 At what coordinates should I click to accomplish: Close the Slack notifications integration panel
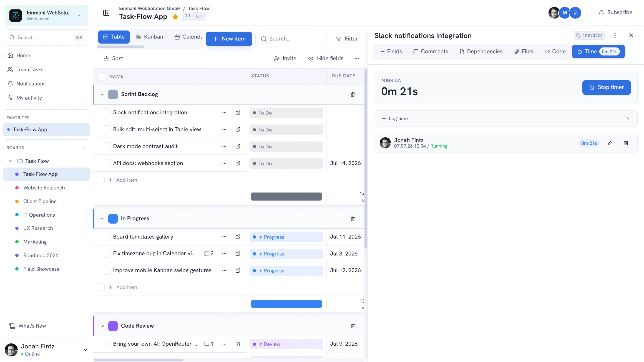[x=631, y=35]
